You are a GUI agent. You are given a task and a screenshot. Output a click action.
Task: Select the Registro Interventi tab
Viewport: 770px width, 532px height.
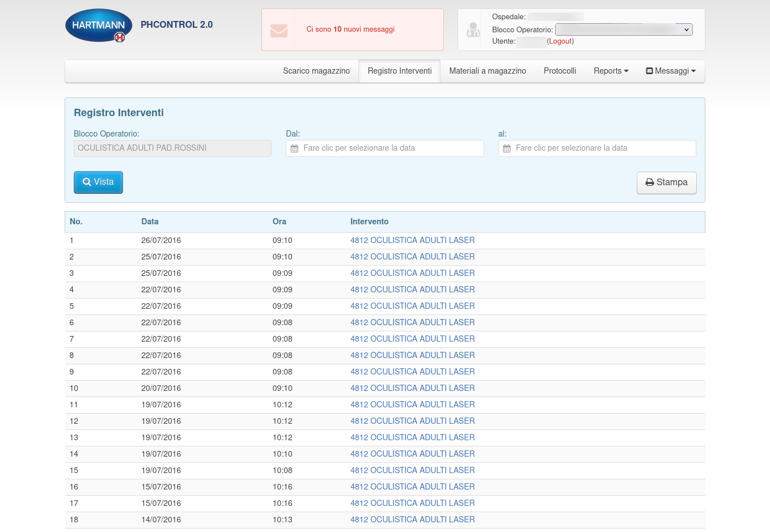(x=400, y=71)
